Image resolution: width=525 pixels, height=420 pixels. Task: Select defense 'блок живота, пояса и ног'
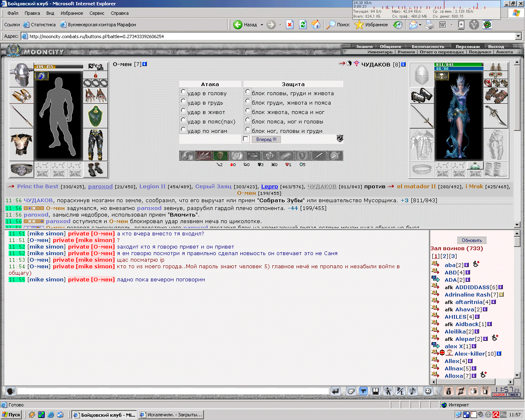pos(247,110)
